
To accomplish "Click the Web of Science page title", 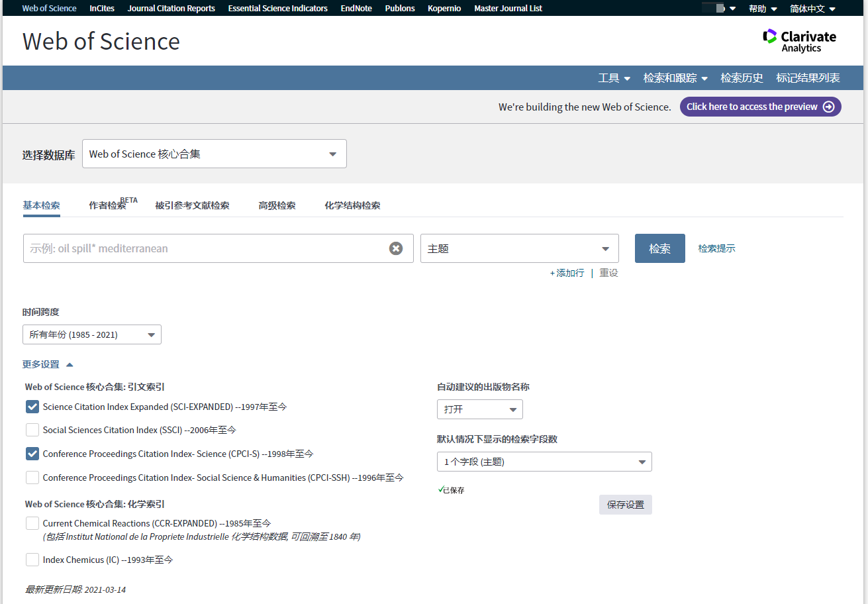I will (x=101, y=41).
